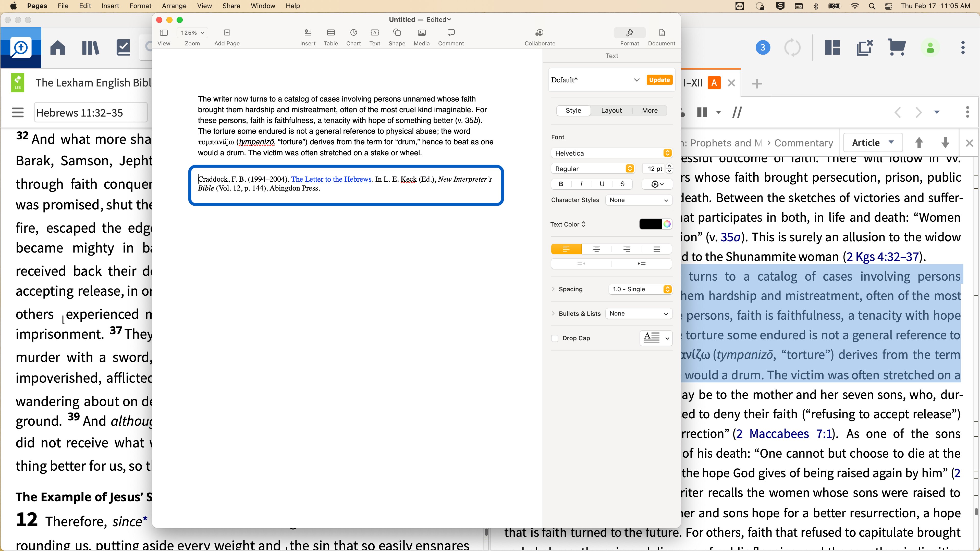Follow the 2 Kgs 4:32–37 reference link
This screenshot has height=551, width=980.
(883, 257)
